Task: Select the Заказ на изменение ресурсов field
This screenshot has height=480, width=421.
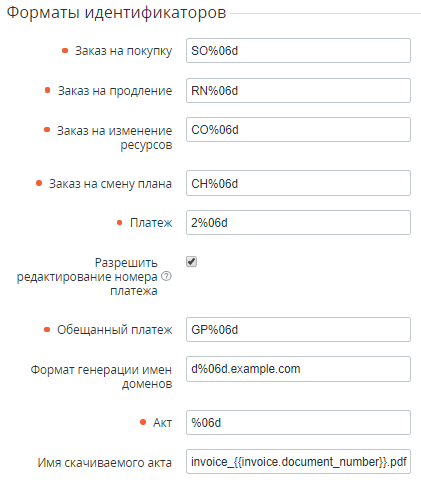Action: (298, 129)
